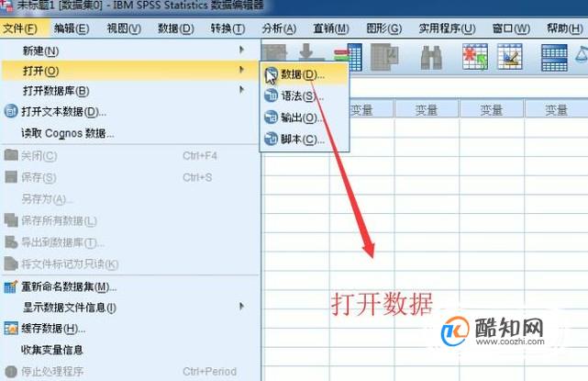Click 语法(S)... in the Open submenu
The height and width of the screenshot is (381, 588).
pyautogui.click(x=305, y=96)
